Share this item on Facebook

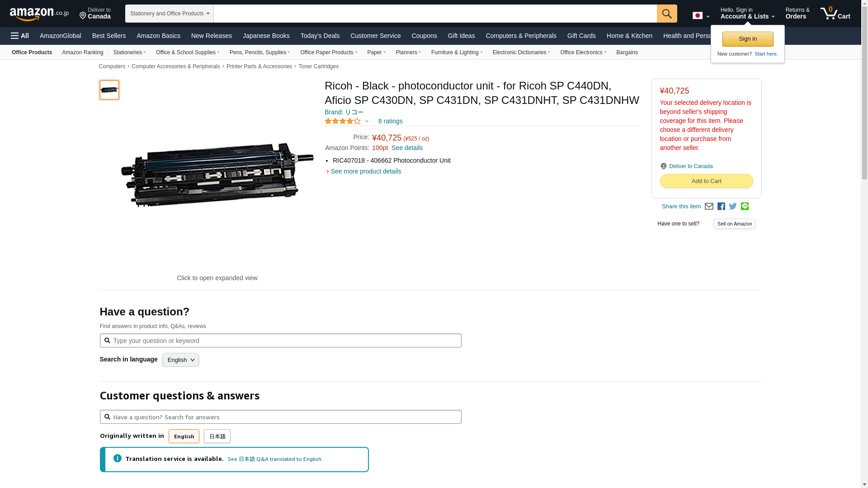[x=721, y=206]
